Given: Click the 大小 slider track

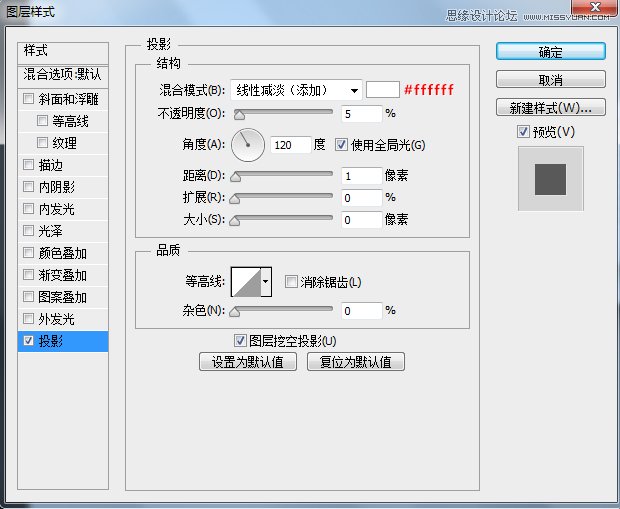Looking at the screenshot, I should pyautogui.click(x=283, y=219).
